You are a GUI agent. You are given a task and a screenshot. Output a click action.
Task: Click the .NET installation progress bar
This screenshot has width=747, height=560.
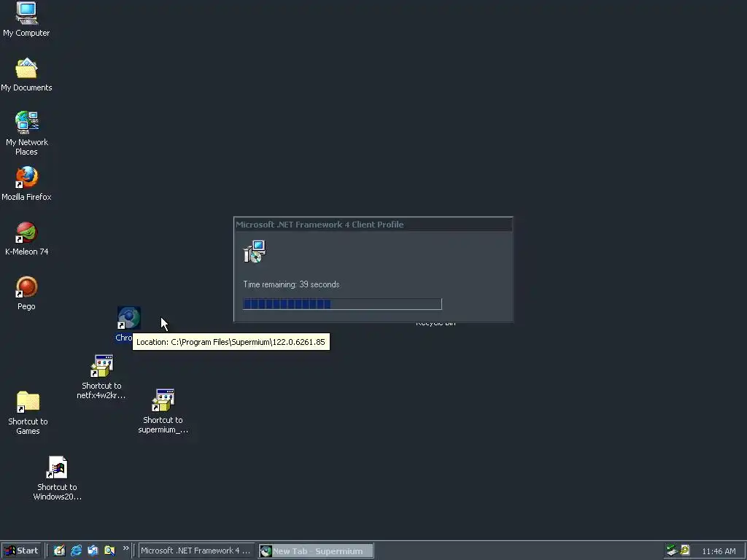tap(342, 304)
